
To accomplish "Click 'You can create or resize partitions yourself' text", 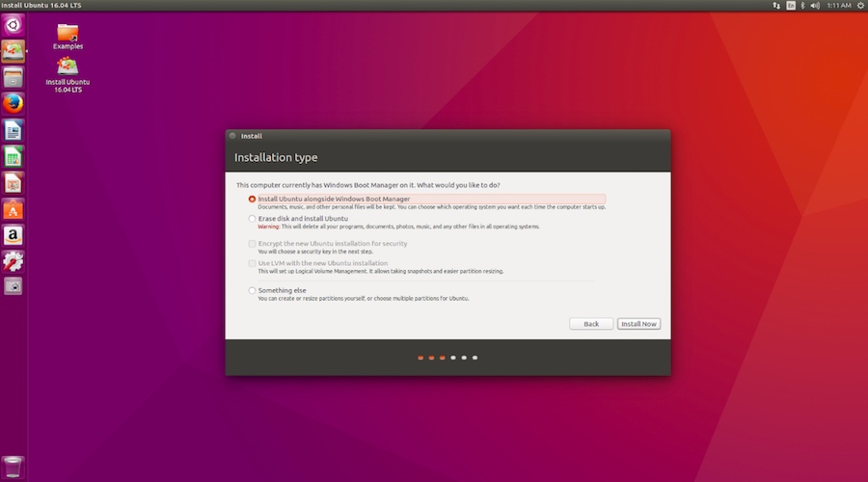I will coord(364,299).
